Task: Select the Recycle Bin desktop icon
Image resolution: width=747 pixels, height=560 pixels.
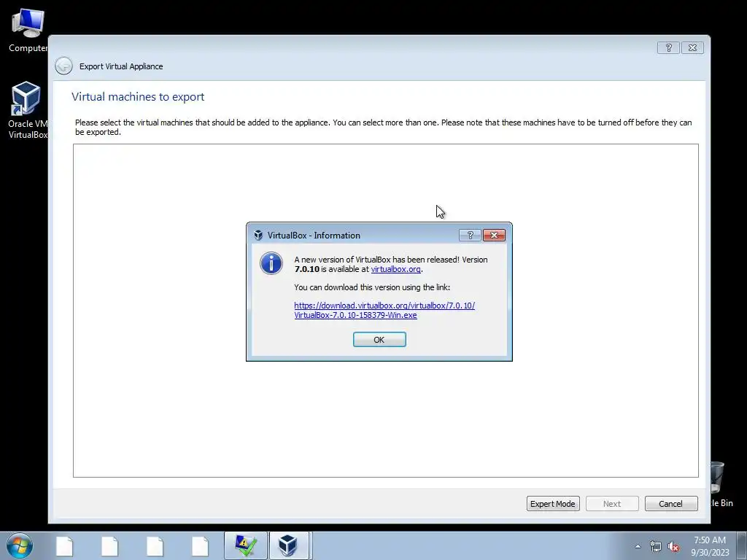Action: [x=721, y=484]
